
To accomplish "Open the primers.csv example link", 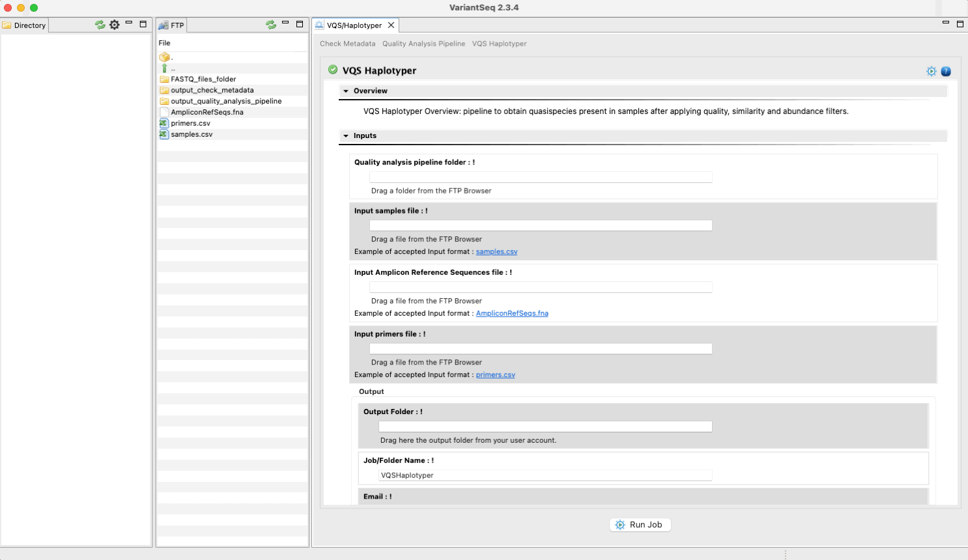I will coord(496,374).
